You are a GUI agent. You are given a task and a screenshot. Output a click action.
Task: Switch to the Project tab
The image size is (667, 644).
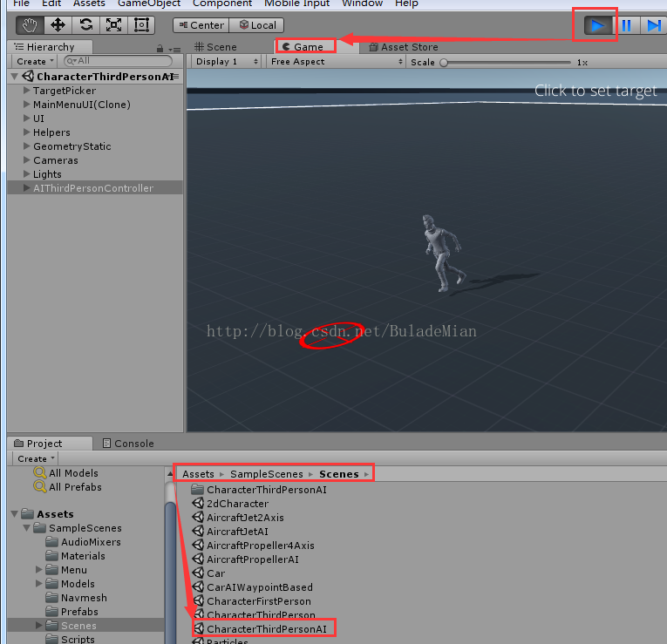click(51, 444)
